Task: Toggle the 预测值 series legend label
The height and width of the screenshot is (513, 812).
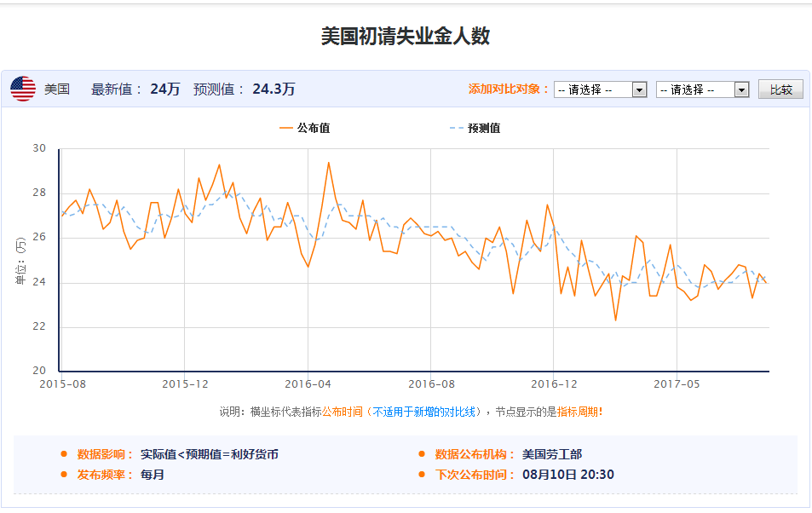Action: 484,129
